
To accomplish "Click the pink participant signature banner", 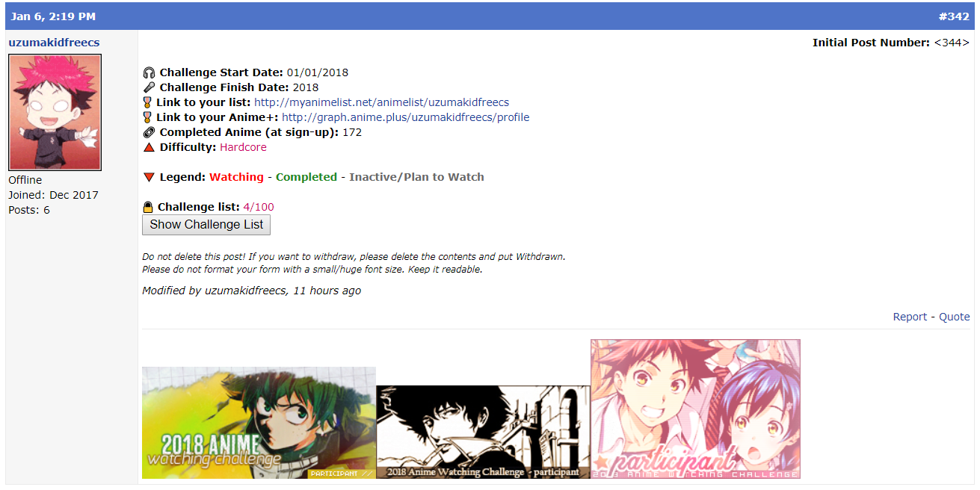I will 695,409.
